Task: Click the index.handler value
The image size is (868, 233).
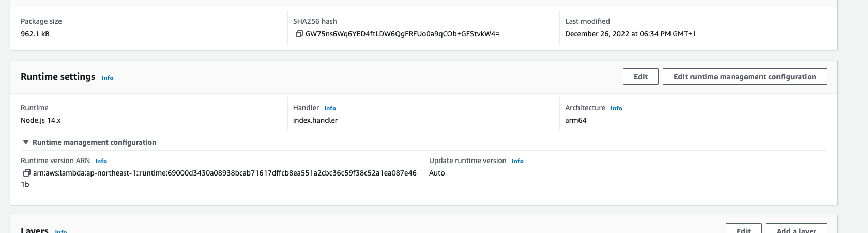Action: pyautogui.click(x=315, y=120)
